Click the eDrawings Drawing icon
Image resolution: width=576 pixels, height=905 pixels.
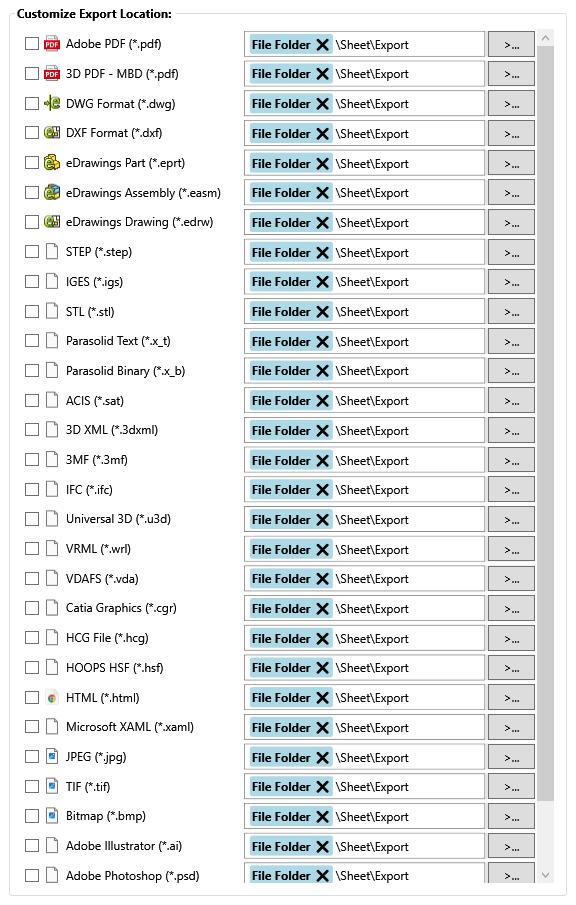[x=52, y=222]
